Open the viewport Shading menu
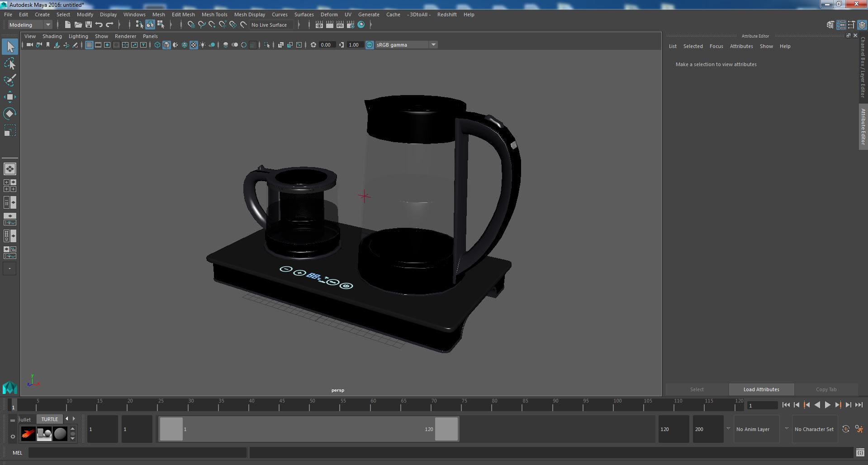The width and height of the screenshot is (868, 465). click(52, 36)
